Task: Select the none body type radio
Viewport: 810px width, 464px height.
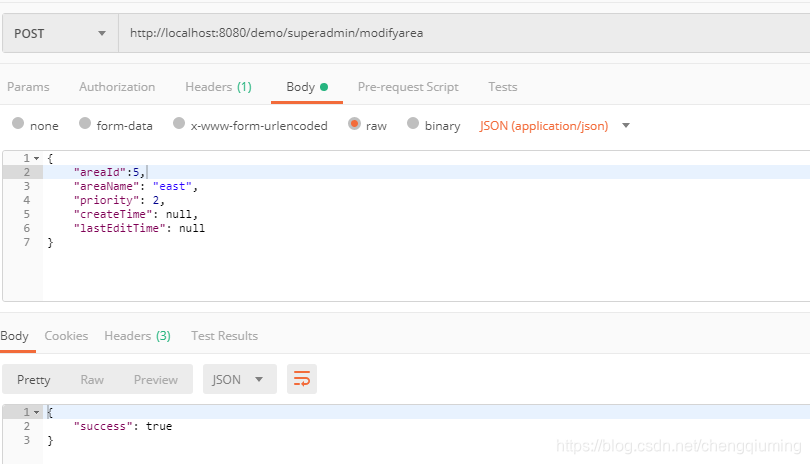Action: (18, 123)
